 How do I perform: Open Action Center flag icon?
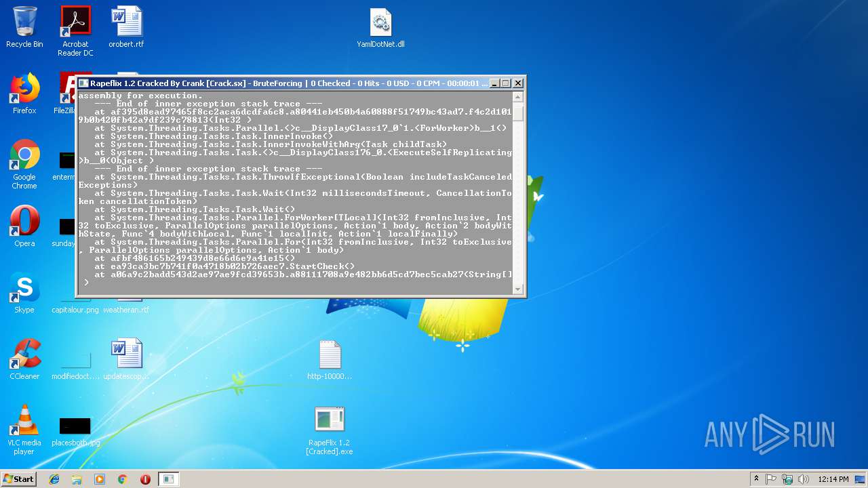(771, 479)
